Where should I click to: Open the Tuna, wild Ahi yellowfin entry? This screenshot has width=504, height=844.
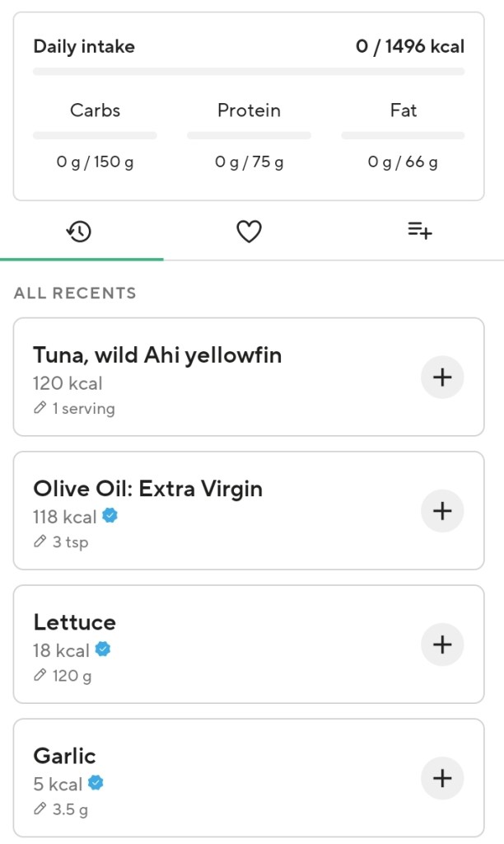[157, 355]
